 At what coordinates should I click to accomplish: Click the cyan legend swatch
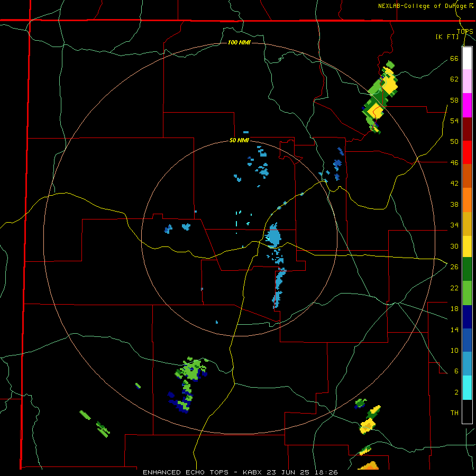pos(467,388)
